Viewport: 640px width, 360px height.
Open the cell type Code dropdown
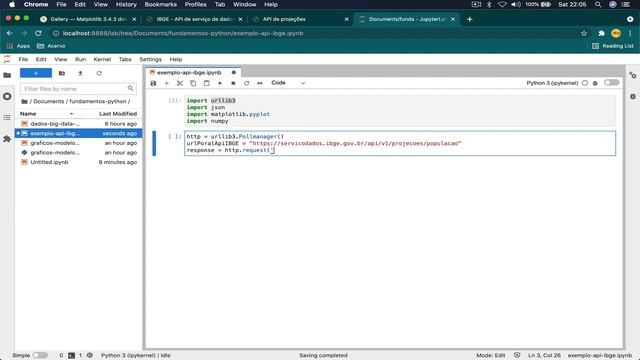[x=288, y=83]
